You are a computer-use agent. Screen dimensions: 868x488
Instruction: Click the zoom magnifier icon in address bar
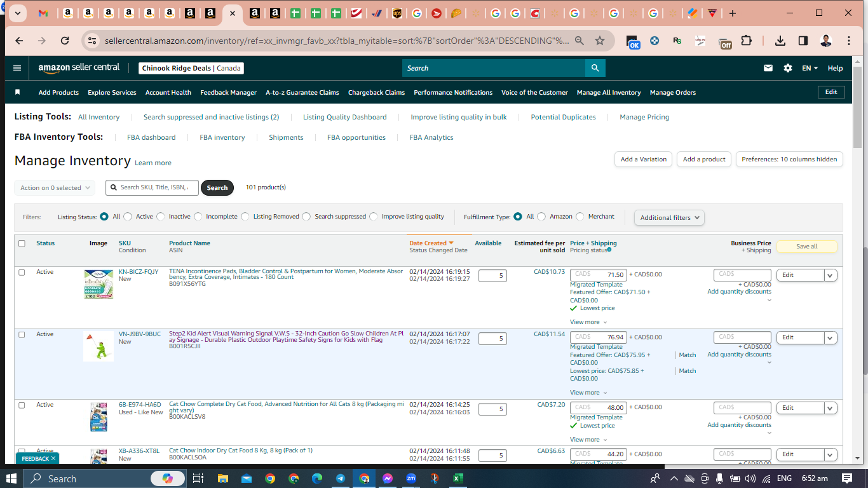[580, 41]
